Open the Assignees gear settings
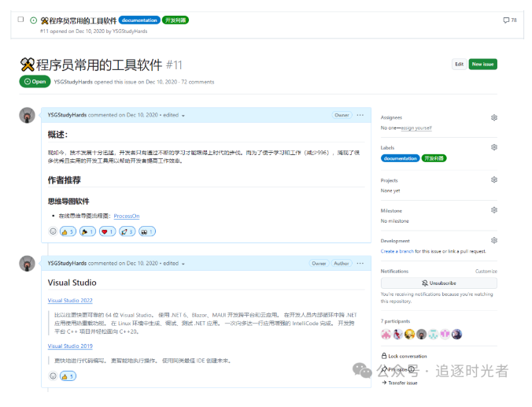The image size is (532, 407). (493, 117)
